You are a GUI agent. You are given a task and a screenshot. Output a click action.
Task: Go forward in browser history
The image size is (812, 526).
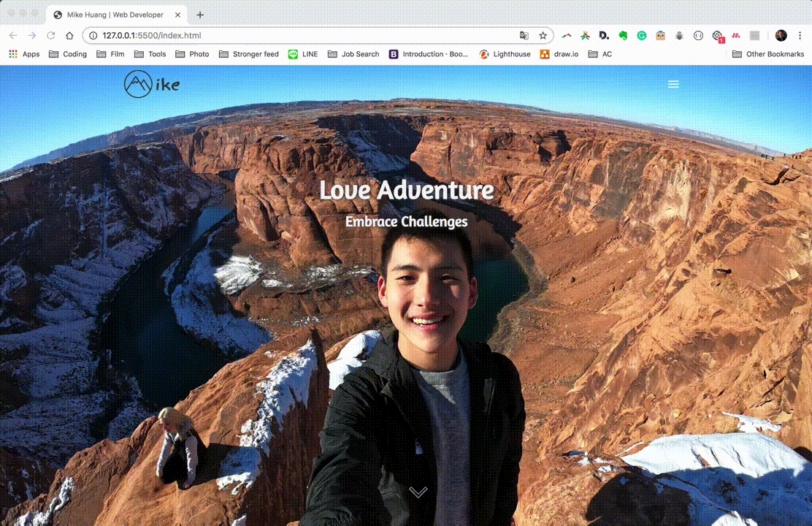pyautogui.click(x=32, y=35)
